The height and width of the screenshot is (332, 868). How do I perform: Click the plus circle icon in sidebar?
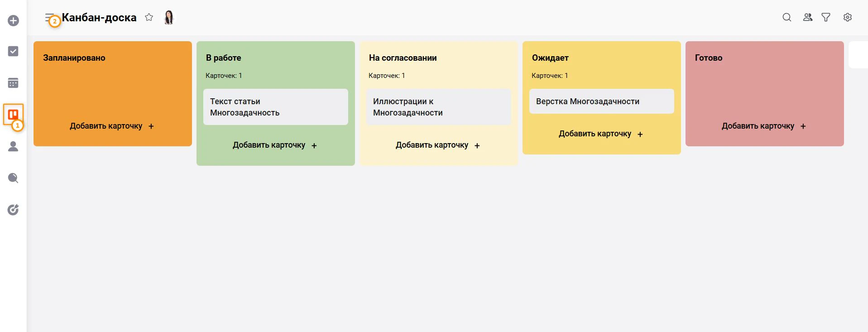(x=13, y=21)
